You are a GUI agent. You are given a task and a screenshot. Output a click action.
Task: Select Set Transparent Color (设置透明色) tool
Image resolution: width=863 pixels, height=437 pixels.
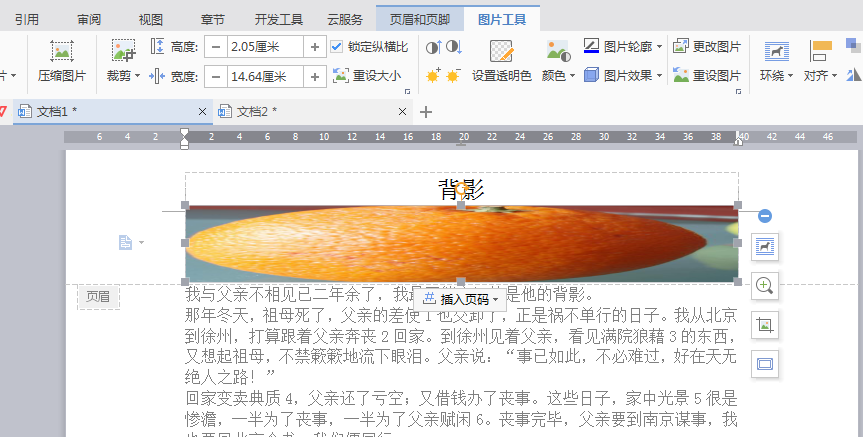click(501, 61)
